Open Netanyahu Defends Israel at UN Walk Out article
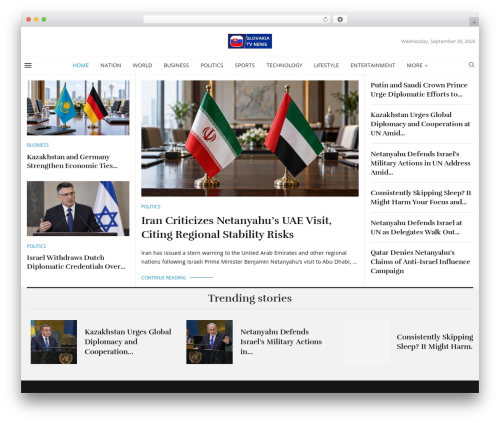Screen dimensions: 500x423 [x=416, y=227]
